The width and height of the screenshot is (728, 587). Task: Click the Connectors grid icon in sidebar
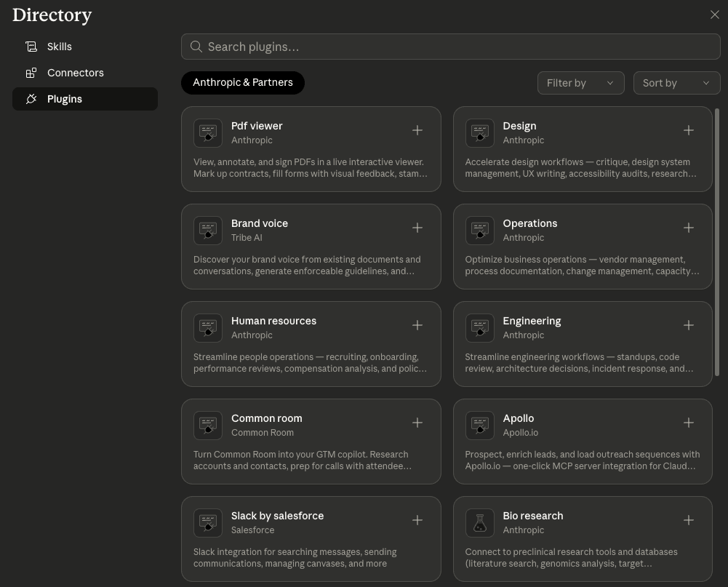31,73
